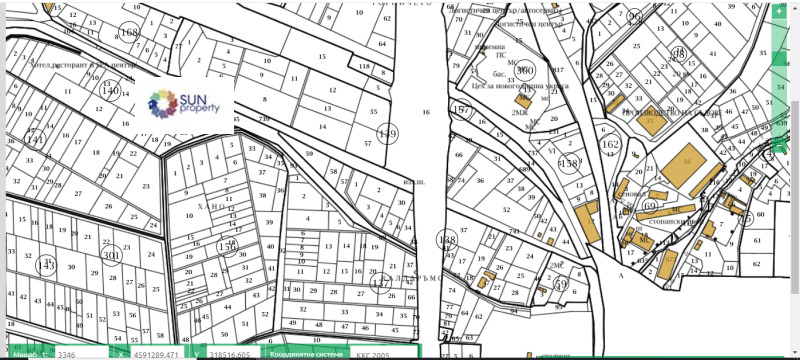Select circled block number 168

(x=129, y=33)
